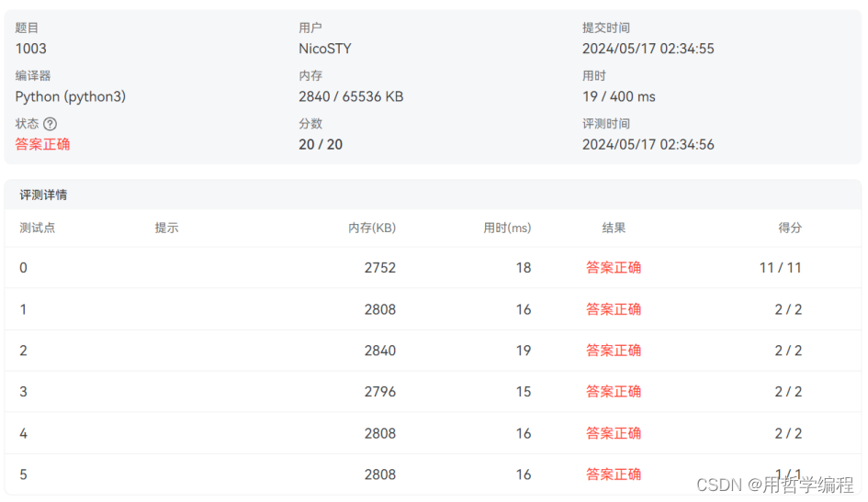Click the 用户 field label

[310, 28]
